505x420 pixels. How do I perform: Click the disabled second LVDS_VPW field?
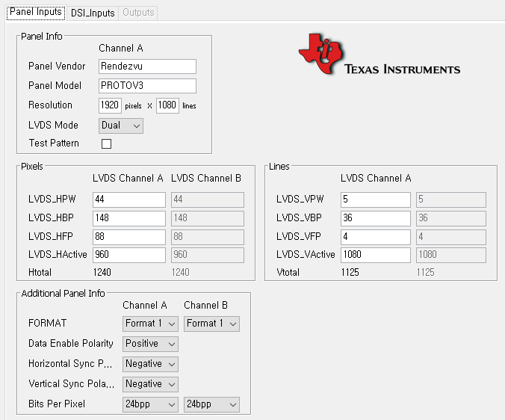point(451,200)
